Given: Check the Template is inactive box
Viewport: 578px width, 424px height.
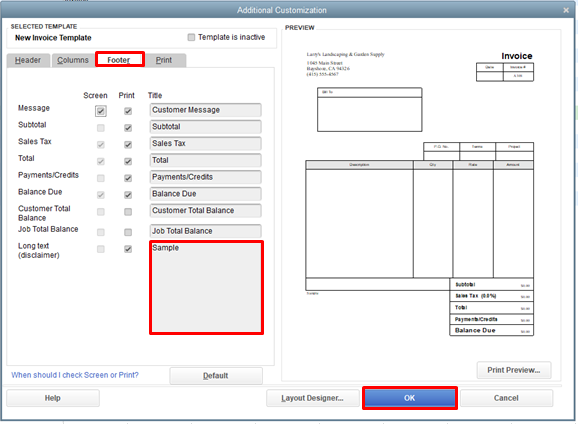Looking at the screenshot, I should pos(191,37).
